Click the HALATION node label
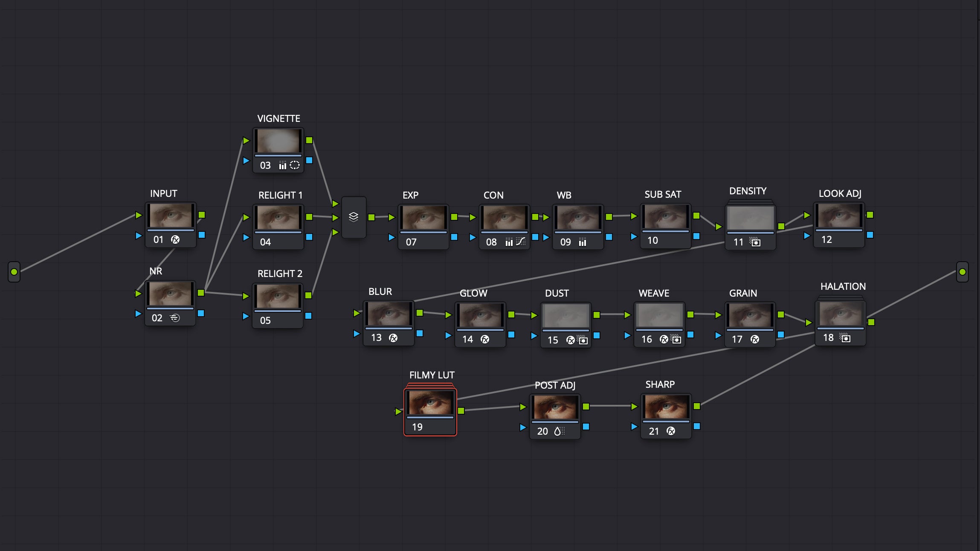980x551 pixels. click(843, 286)
